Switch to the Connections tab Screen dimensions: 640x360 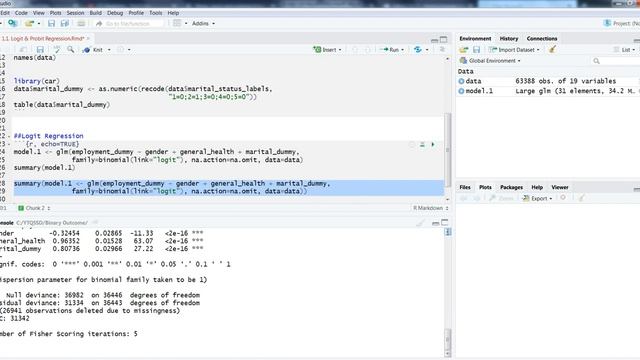[542, 38]
